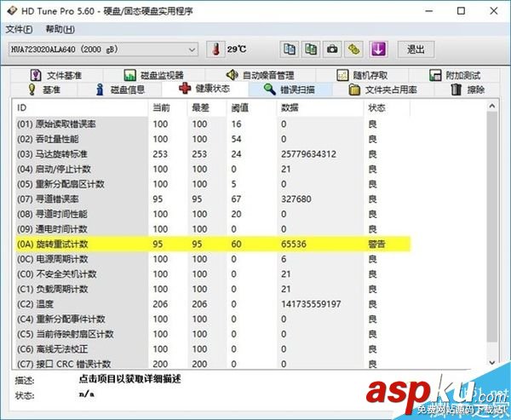Click the 最差 column header
Image resolution: width=511 pixels, height=420 pixels.
(x=207, y=107)
